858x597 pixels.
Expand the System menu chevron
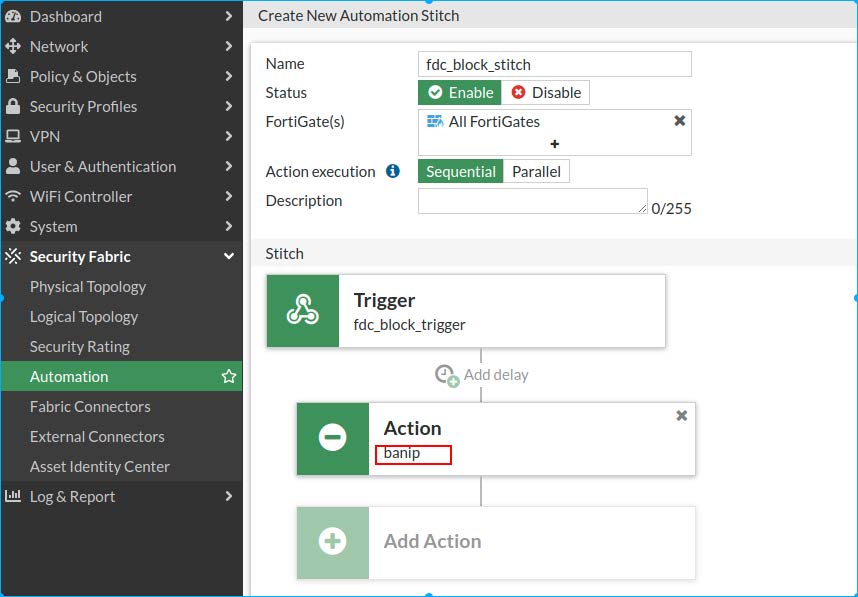tap(229, 226)
